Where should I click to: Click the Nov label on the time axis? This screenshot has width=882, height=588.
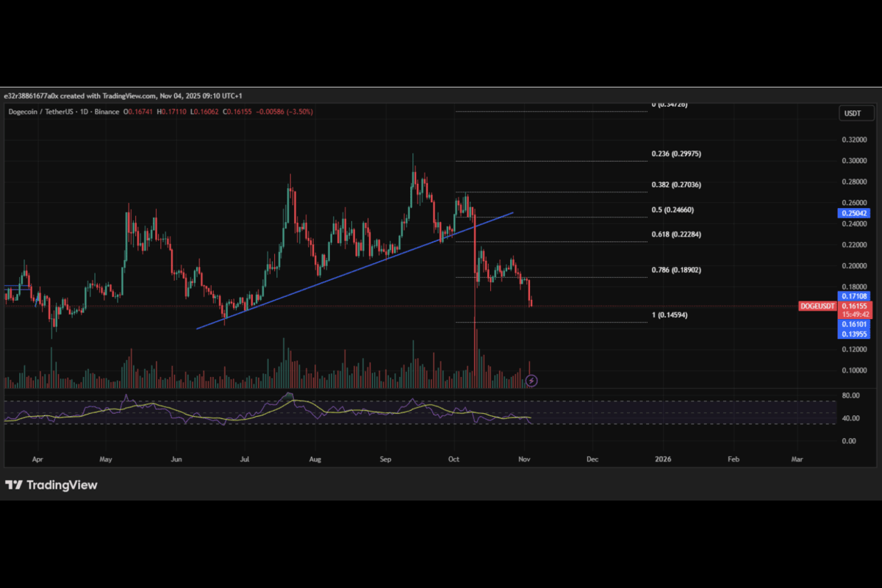(x=524, y=458)
